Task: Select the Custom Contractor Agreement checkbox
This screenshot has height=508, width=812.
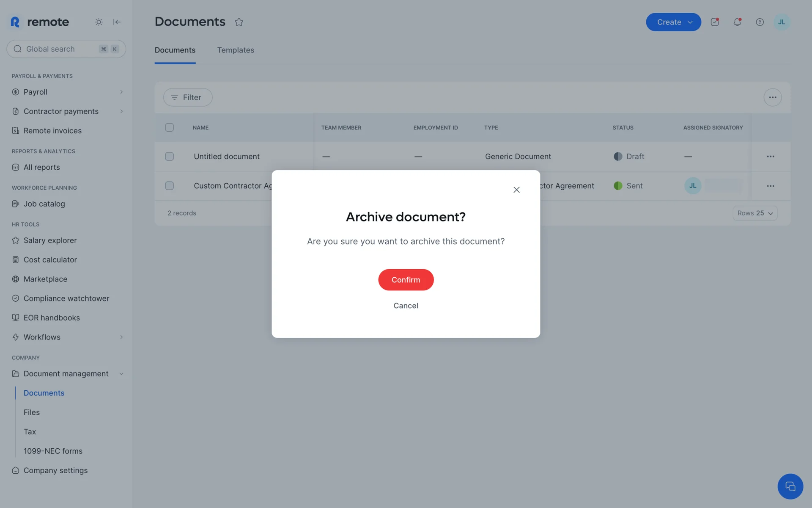Action: (x=169, y=186)
